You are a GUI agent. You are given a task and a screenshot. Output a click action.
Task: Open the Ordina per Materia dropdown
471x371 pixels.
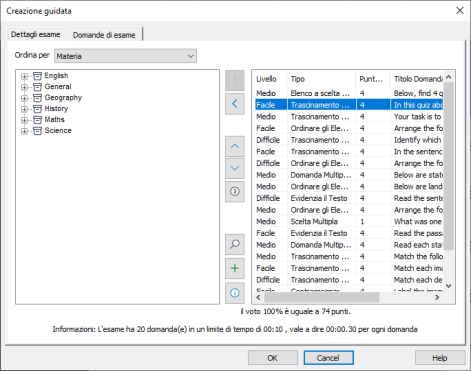click(x=125, y=56)
